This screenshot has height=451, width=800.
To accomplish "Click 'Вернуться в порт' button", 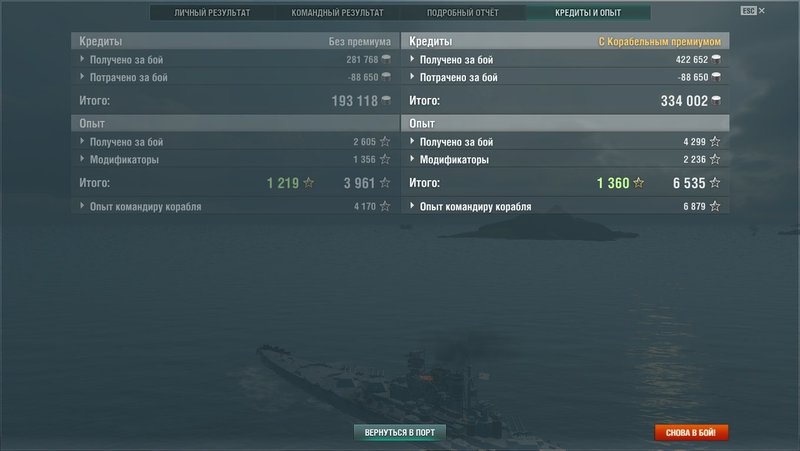I will click(399, 433).
